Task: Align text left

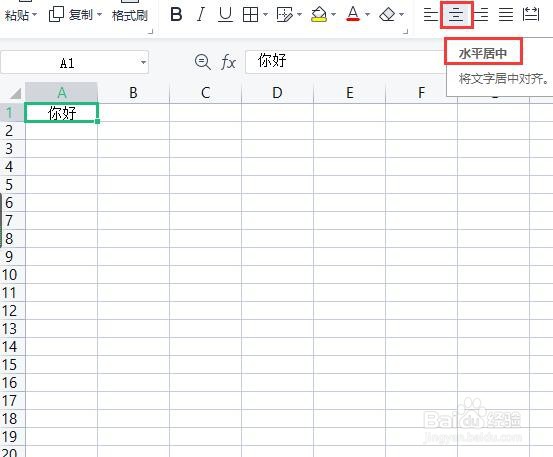Action: pyautogui.click(x=430, y=14)
